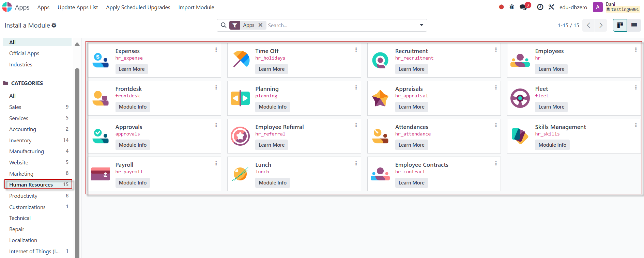Go to the next page of modules

point(601,25)
